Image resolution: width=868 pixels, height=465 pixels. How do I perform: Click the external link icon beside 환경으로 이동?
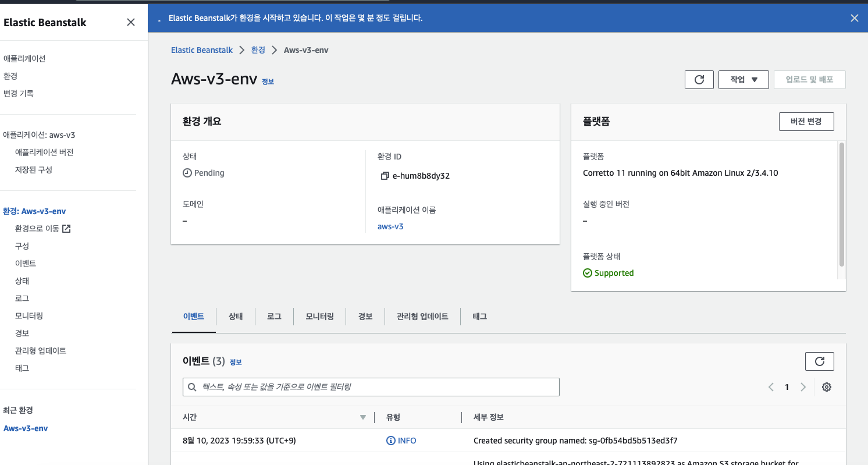(x=66, y=229)
